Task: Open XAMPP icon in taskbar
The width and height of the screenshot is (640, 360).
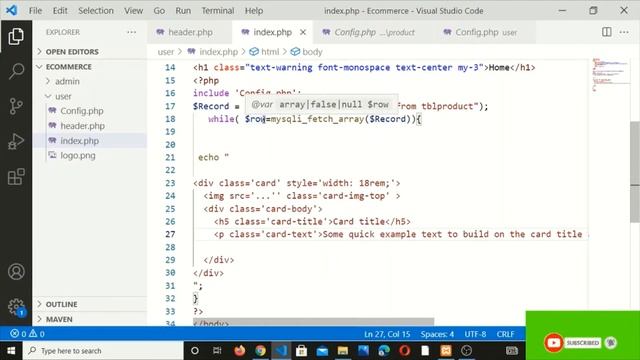Action: [x=446, y=351]
